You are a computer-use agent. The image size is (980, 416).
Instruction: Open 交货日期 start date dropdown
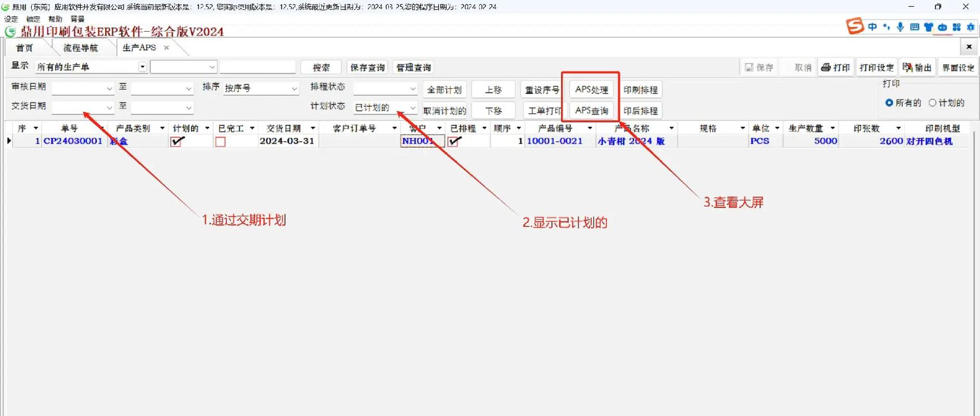(109, 108)
